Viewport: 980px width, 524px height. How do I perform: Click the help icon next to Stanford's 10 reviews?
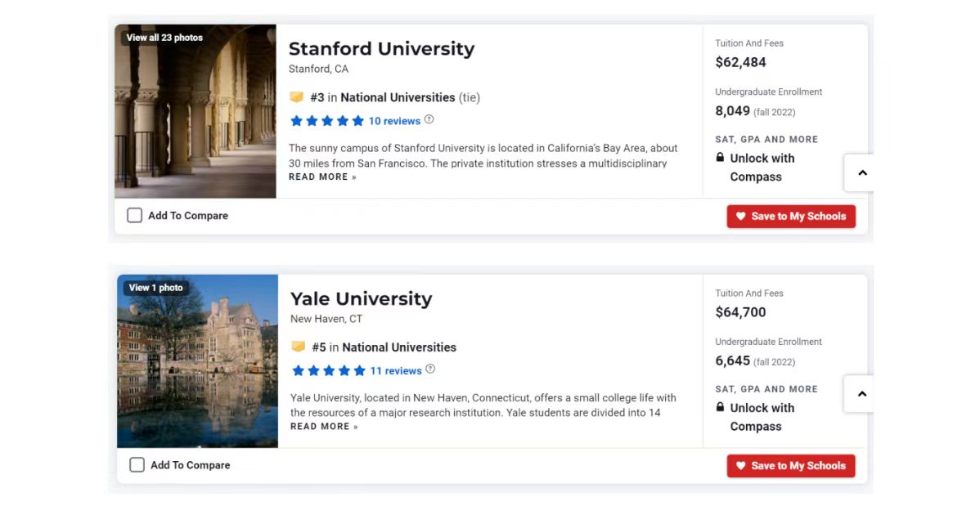(x=429, y=120)
